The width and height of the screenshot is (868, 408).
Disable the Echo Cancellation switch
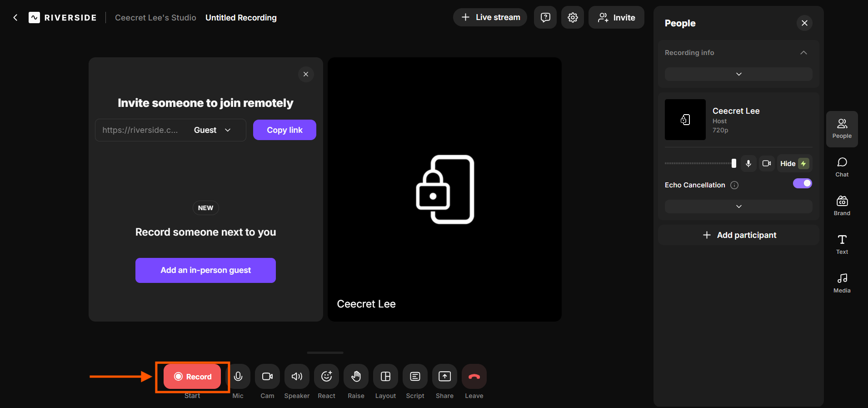(x=803, y=183)
